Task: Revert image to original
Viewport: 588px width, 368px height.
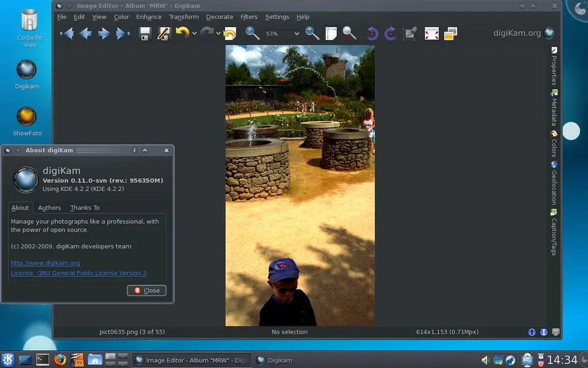Action: (x=230, y=34)
